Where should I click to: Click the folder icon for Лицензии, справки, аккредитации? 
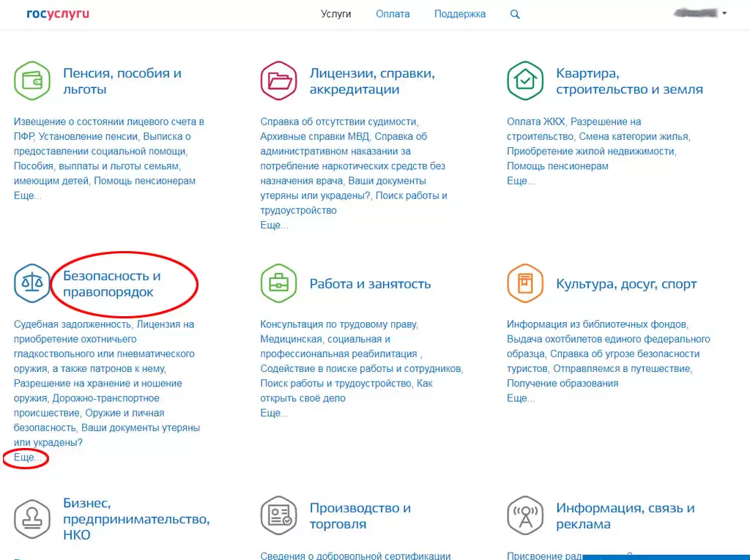[278, 81]
